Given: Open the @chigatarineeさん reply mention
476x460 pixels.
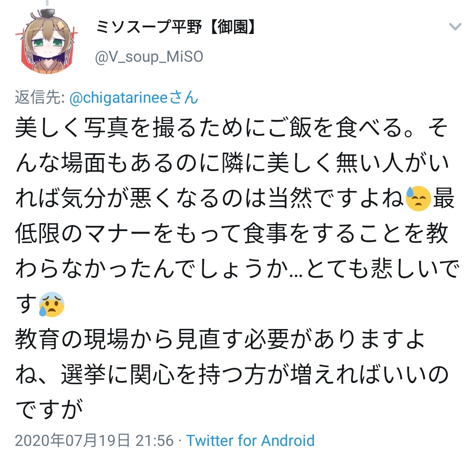Looking at the screenshot, I should (x=134, y=98).
